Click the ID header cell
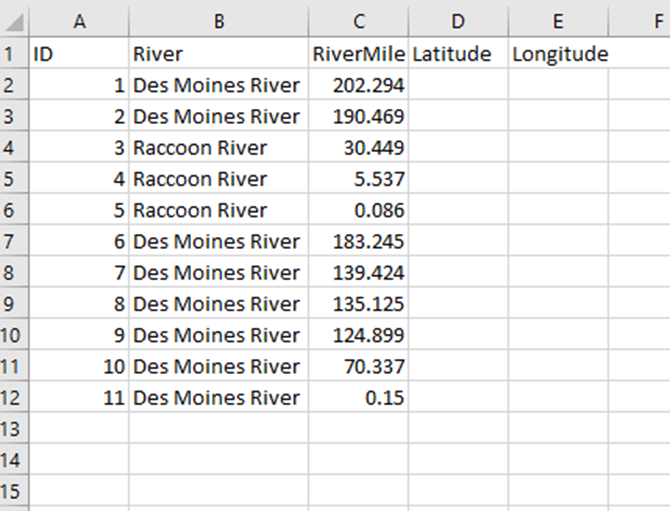 (79, 53)
